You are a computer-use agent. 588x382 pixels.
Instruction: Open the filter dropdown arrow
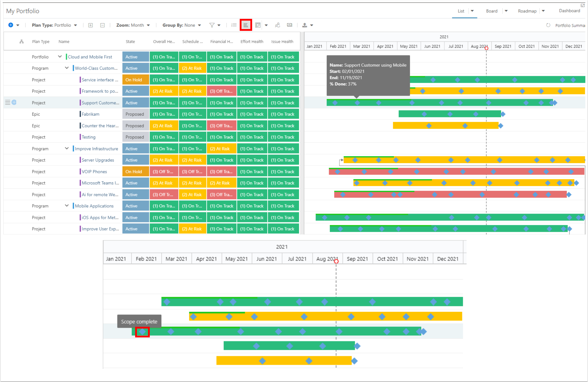(219, 25)
